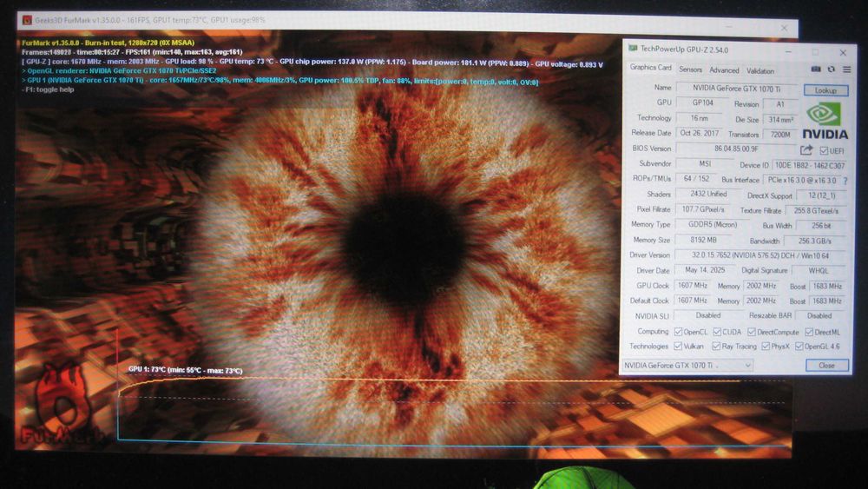Viewport: 868px width, 489px height.
Task: Open the GPU selection dropdown in GPU-Z
Action: 687,366
